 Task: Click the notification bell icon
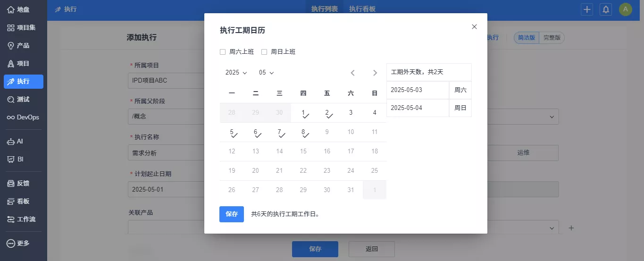[x=606, y=9]
